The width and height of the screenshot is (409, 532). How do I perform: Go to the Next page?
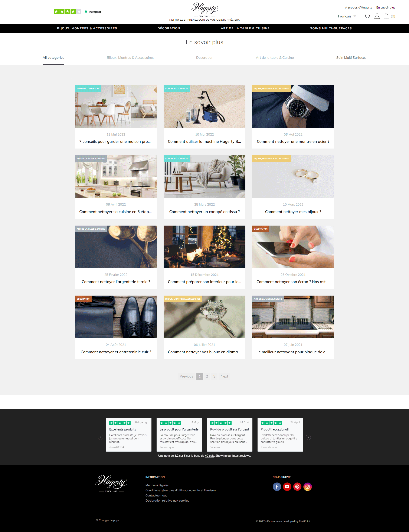click(224, 376)
